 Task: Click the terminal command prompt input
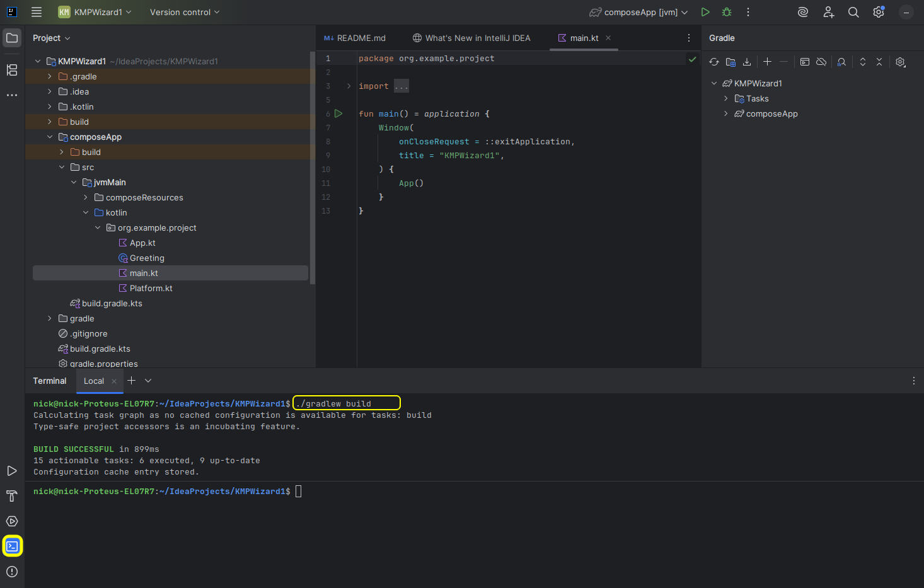298,491
